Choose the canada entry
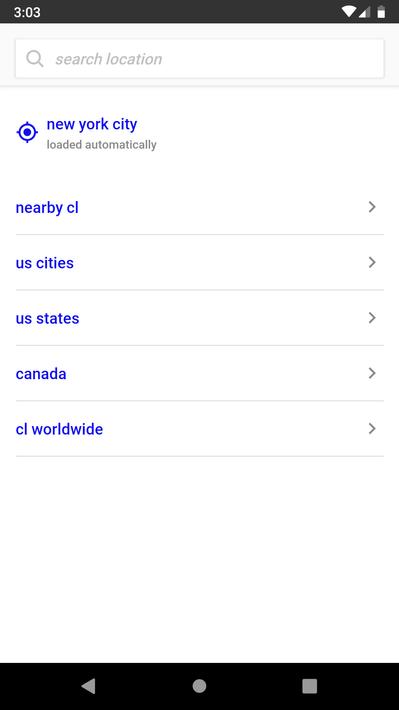Image resolution: width=399 pixels, height=710 pixels. pyautogui.click(x=200, y=373)
